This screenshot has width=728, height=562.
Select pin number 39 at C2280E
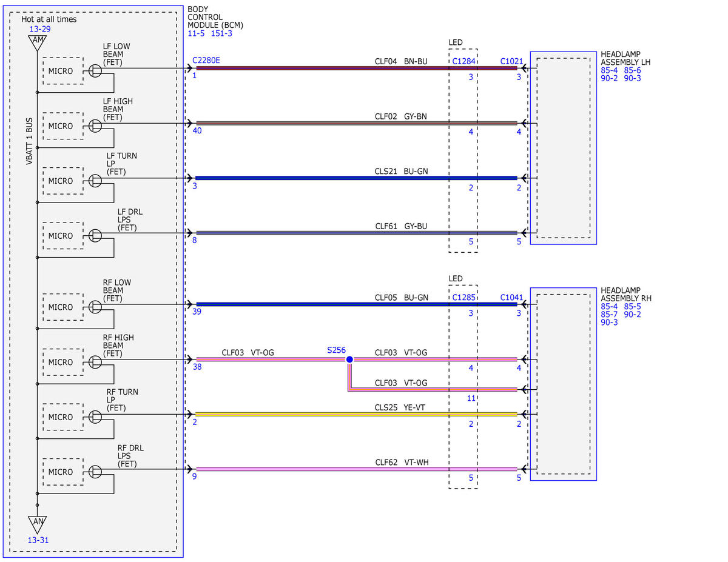pyautogui.click(x=197, y=312)
